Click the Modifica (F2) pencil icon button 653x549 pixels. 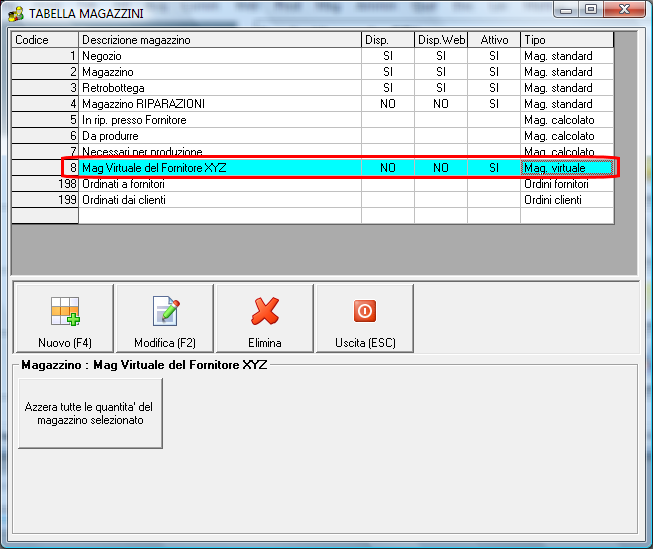point(165,319)
